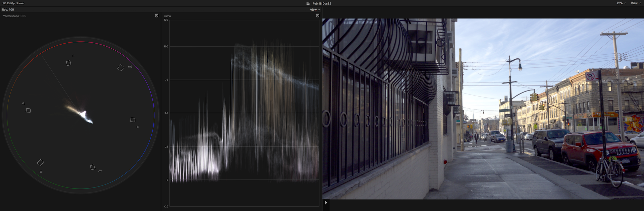
Task: Open the 75% viewer zoom dropdown
Action: [621, 3]
